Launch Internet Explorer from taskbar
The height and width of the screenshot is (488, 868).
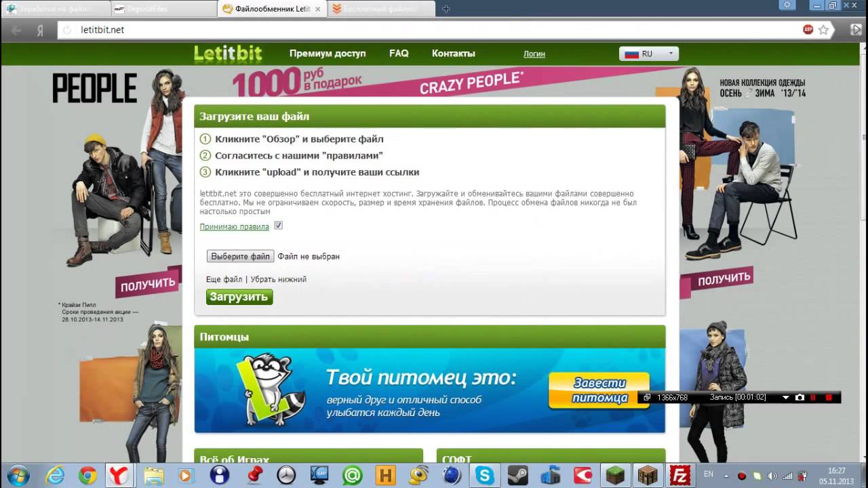pos(56,475)
